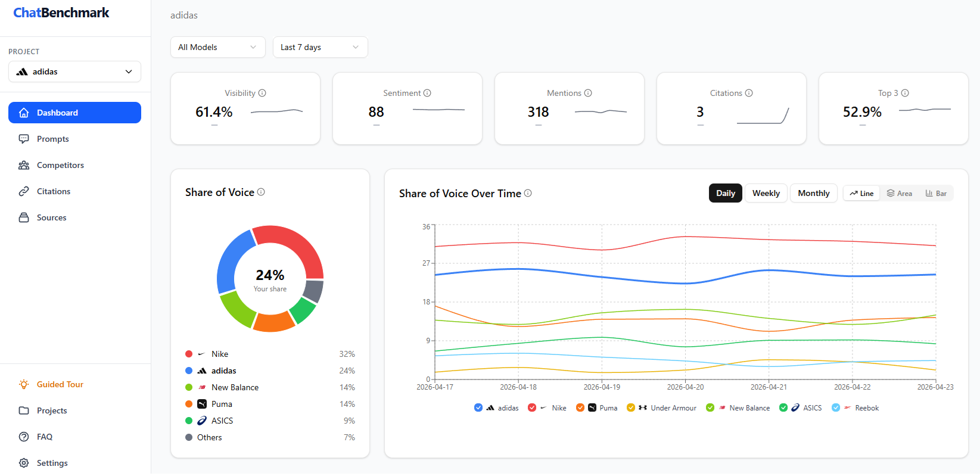
Task: Click the Citations card info icon
Action: 749,93
